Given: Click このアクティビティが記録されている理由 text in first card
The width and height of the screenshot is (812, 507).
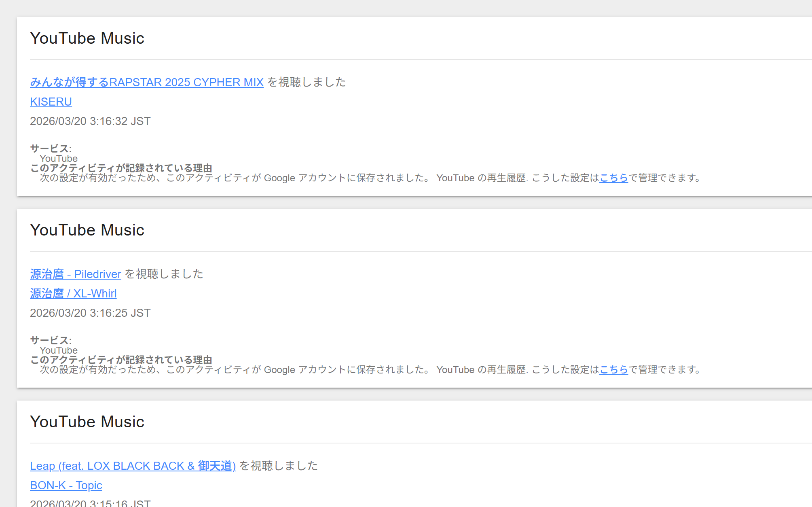Looking at the screenshot, I should point(122,168).
